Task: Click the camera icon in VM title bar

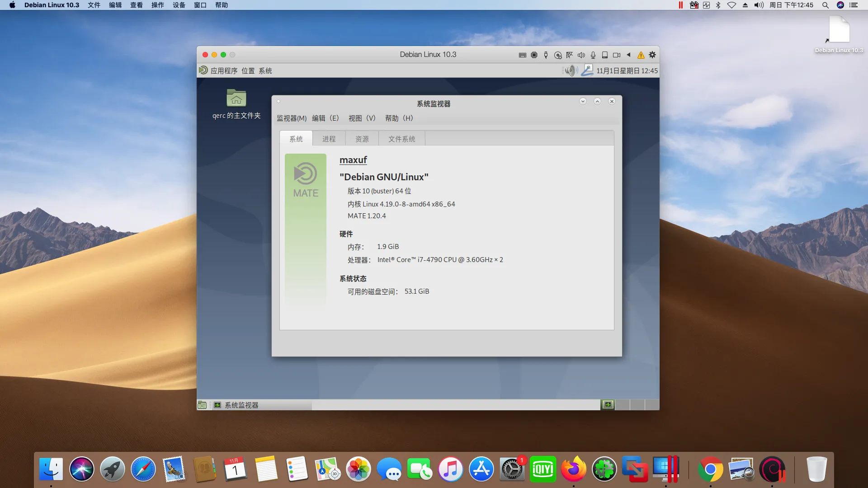Action: pyautogui.click(x=617, y=55)
